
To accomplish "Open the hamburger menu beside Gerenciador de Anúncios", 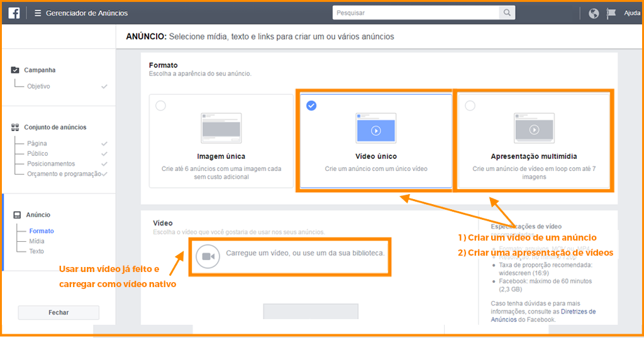I will click(38, 13).
